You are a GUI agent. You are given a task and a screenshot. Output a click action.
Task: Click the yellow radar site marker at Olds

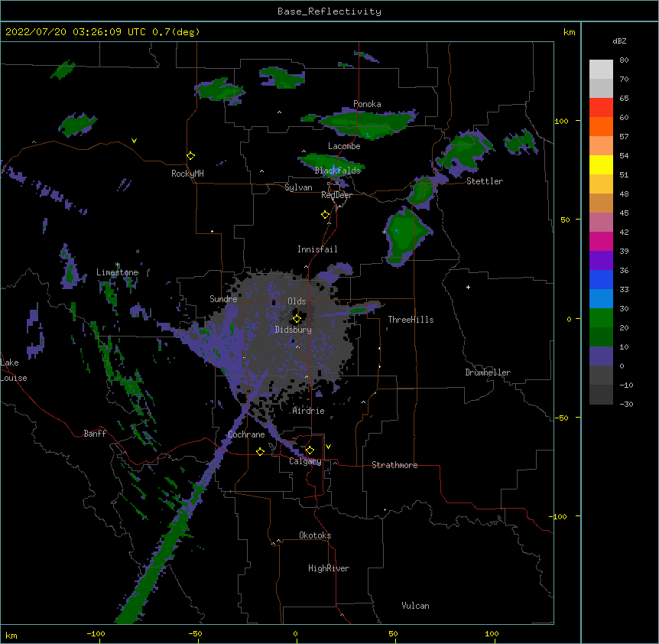point(297,319)
